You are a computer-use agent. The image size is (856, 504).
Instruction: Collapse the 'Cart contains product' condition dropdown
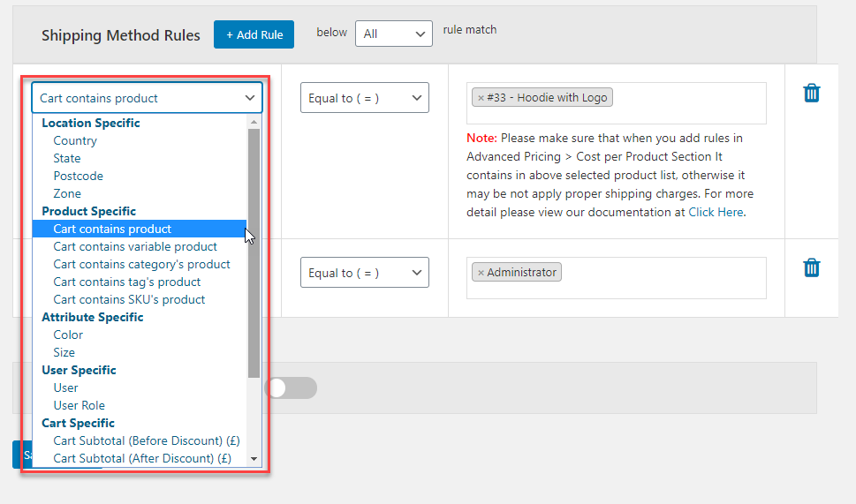click(x=147, y=98)
